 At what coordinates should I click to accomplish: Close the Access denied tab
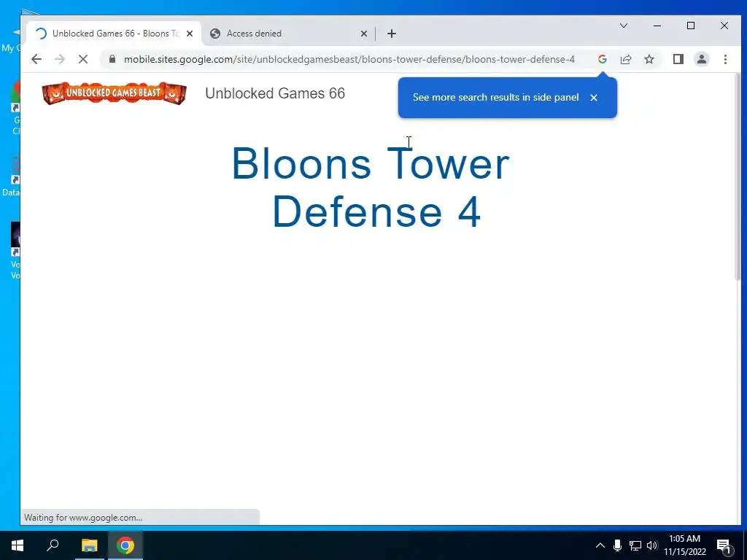[363, 34]
